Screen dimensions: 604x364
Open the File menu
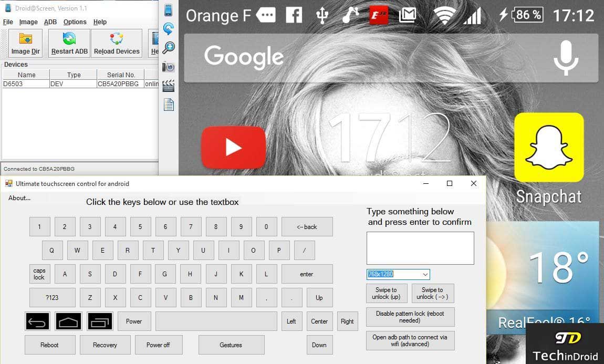[8, 22]
